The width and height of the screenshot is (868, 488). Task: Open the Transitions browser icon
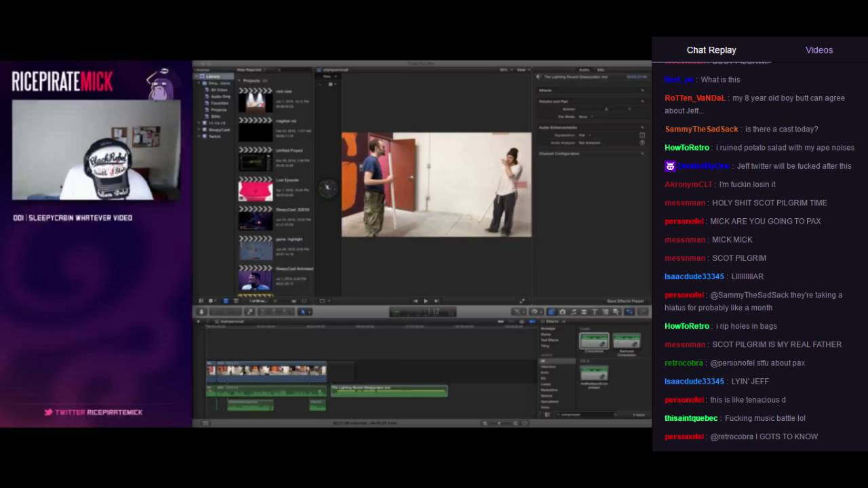pyautogui.click(x=584, y=312)
